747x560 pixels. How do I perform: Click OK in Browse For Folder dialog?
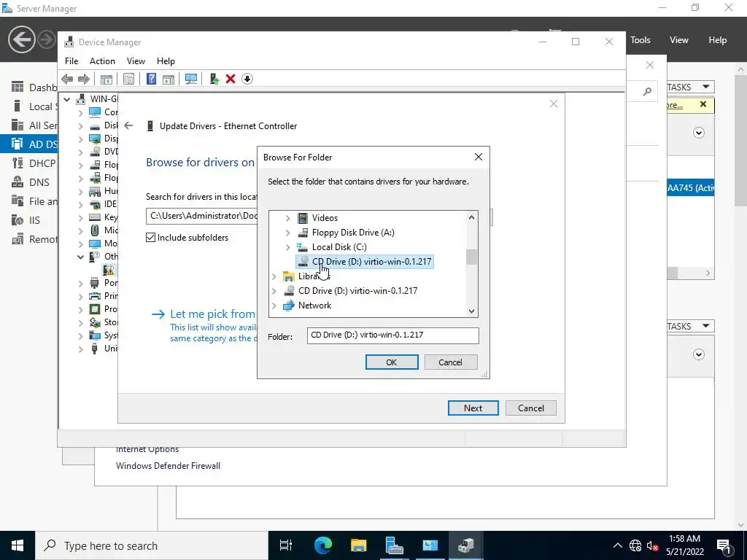click(392, 362)
